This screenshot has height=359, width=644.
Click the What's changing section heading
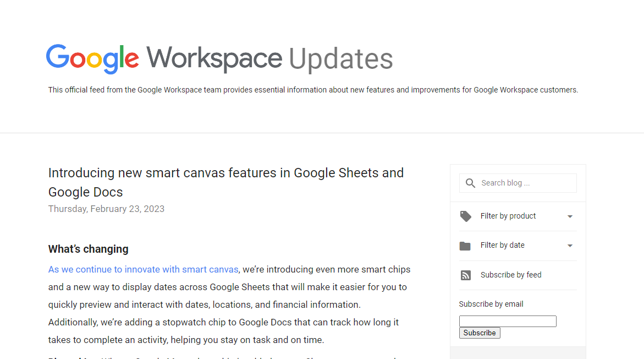coord(88,249)
